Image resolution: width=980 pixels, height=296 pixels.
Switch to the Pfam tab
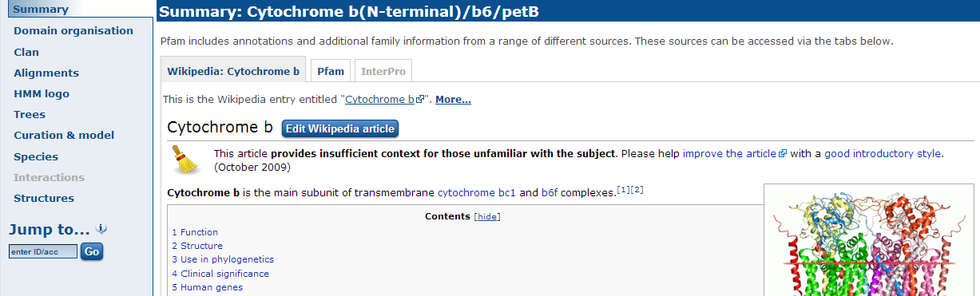[x=331, y=71]
